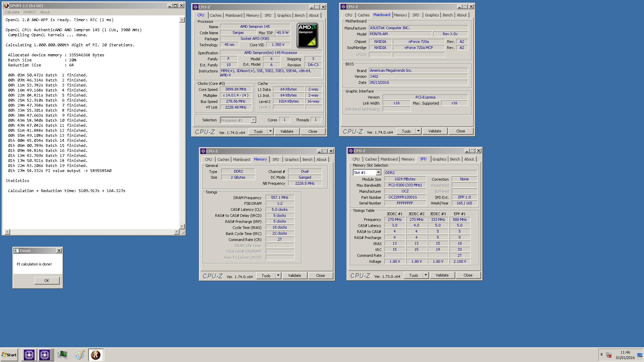This screenshot has height=362, width=644.
Task: Close the Finish dialog with X
Action: 59,250
